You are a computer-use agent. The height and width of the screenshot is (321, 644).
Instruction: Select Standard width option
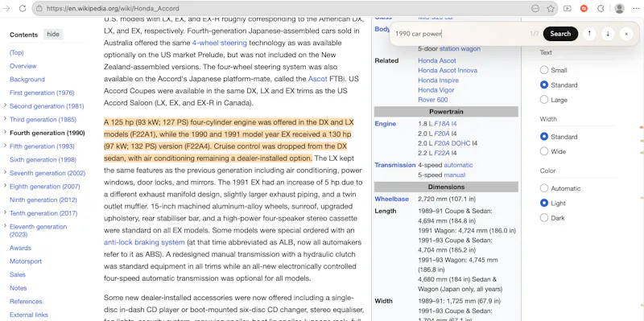point(544,137)
